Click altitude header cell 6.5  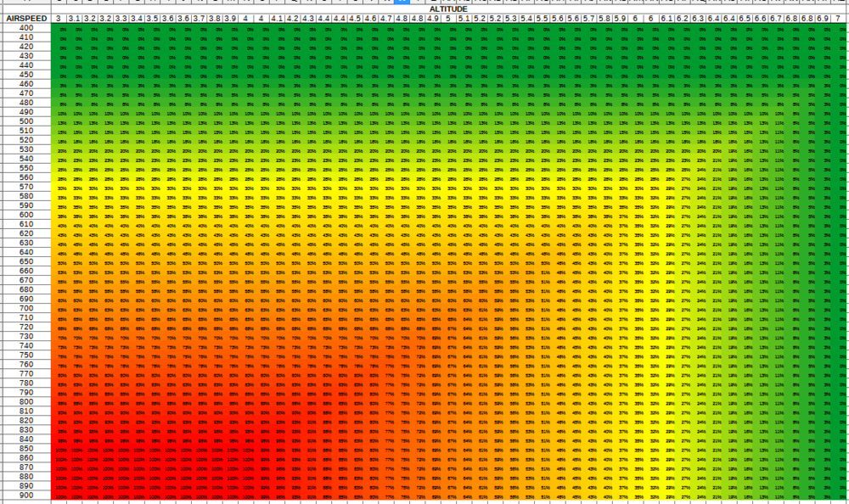(x=745, y=19)
